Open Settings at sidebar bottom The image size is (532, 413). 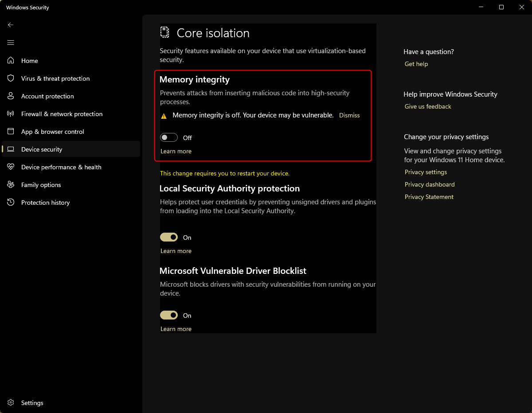pos(71,403)
